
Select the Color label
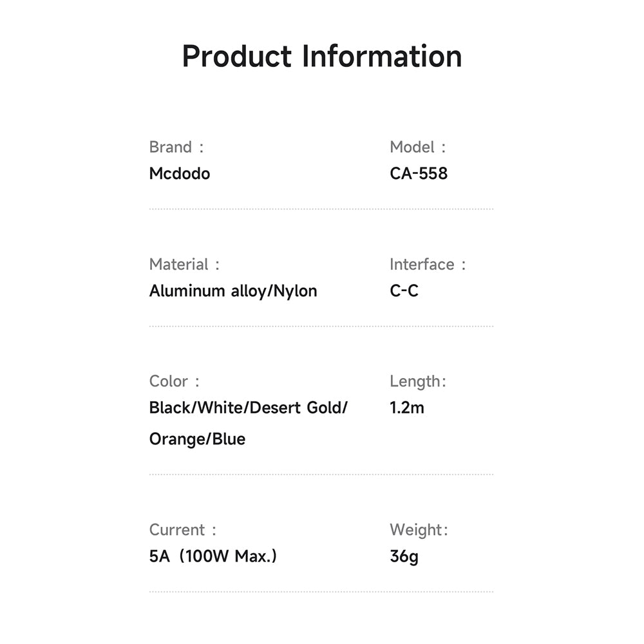pyautogui.click(x=175, y=381)
